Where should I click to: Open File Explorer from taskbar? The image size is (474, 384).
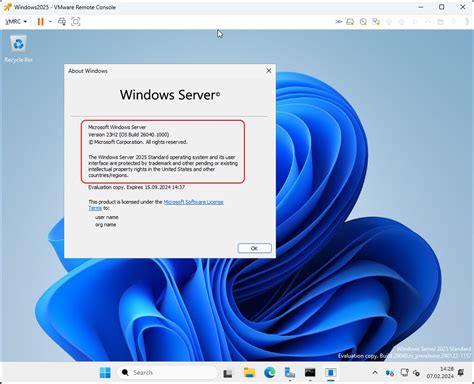point(249,373)
